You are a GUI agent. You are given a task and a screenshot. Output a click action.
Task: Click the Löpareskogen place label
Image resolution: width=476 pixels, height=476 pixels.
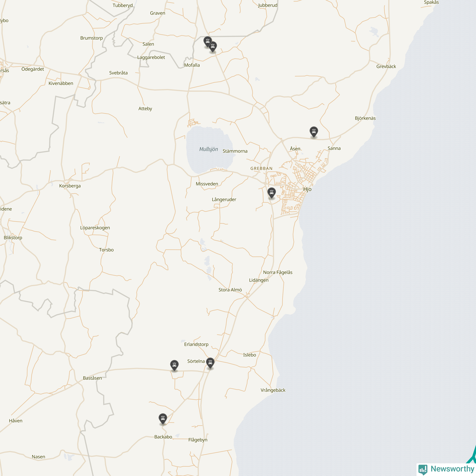(95, 228)
